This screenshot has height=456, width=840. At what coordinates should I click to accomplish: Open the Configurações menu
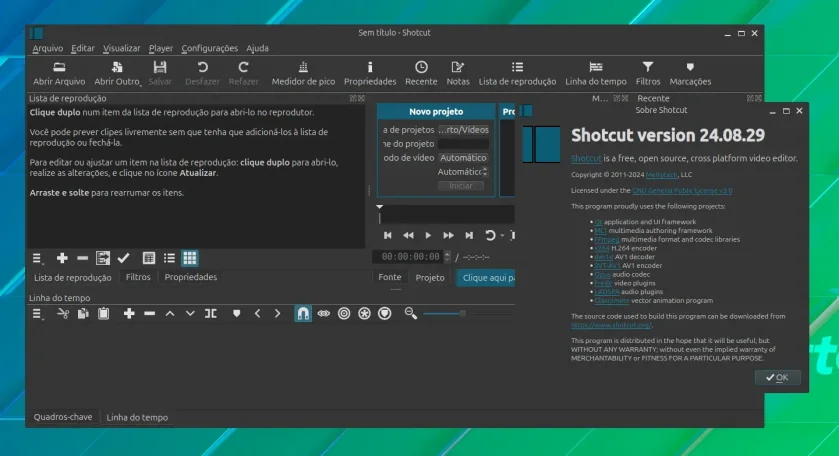(209, 48)
